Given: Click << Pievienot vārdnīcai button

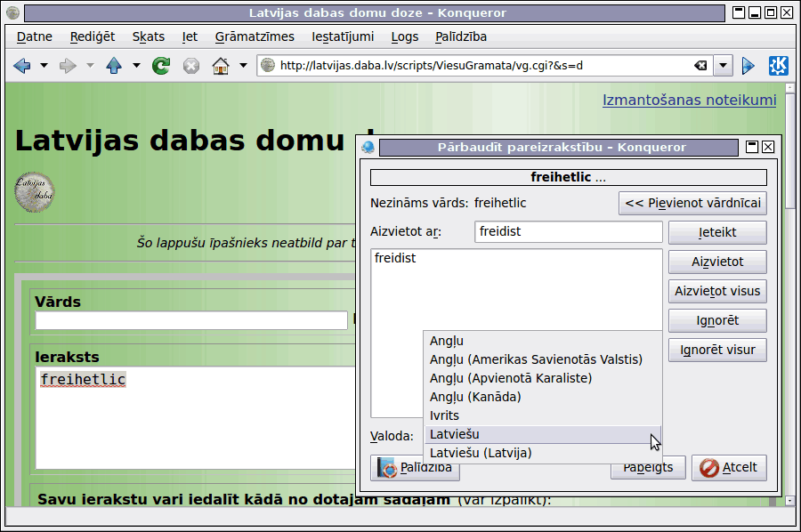Looking at the screenshot, I should tap(692, 203).
